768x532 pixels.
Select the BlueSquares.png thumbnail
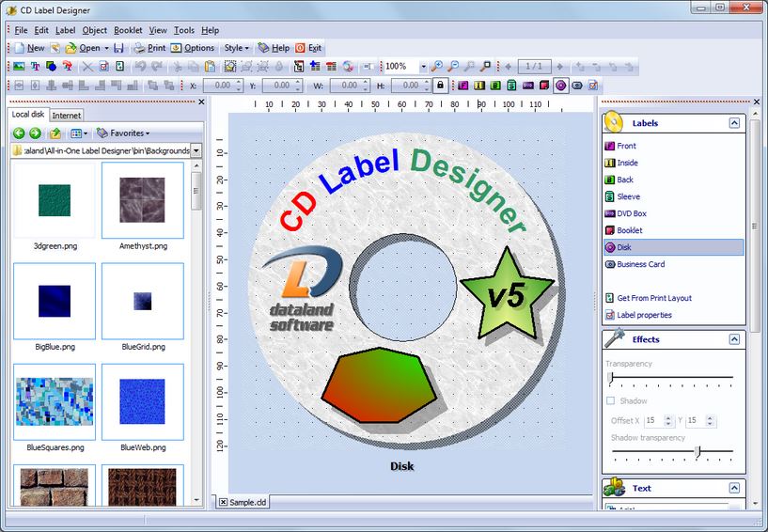(x=55, y=401)
